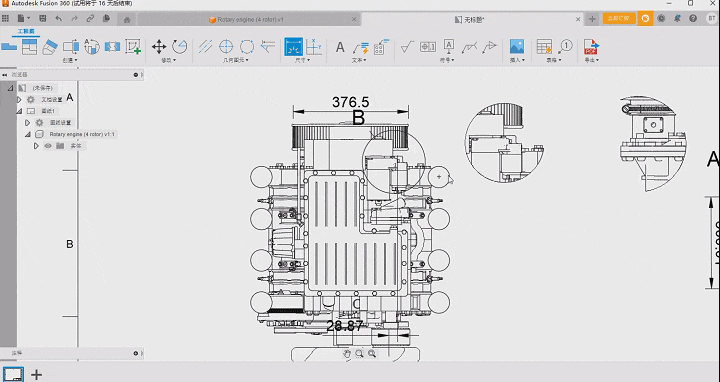Select the highlighted Dimension tool
Screen dimensions: 720x382
293,47
